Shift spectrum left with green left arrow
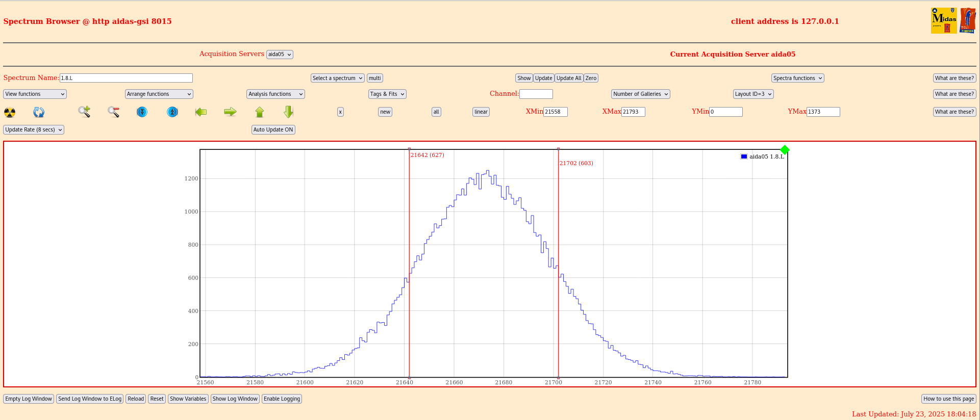Image resolution: width=980 pixels, height=420 pixels. click(x=201, y=112)
